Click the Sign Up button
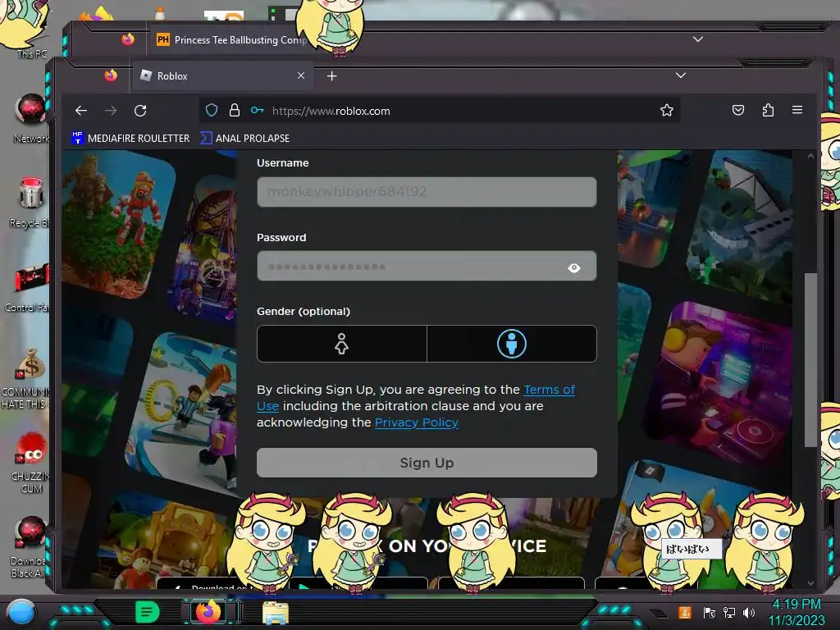 pyautogui.click(x=427, y=463)
